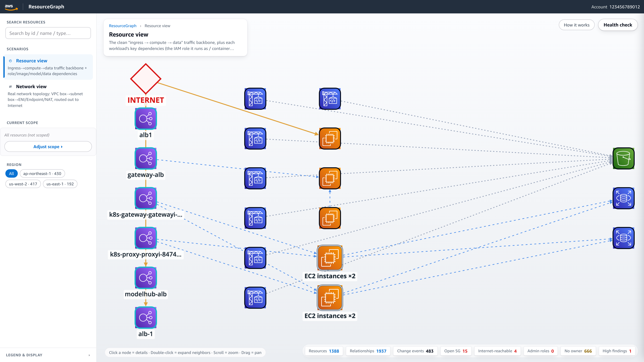Image resolution: width=644 pixels, height=362 pixels.
Task: Select the second CloudFormation node in left column
Action: coord(255,138)
